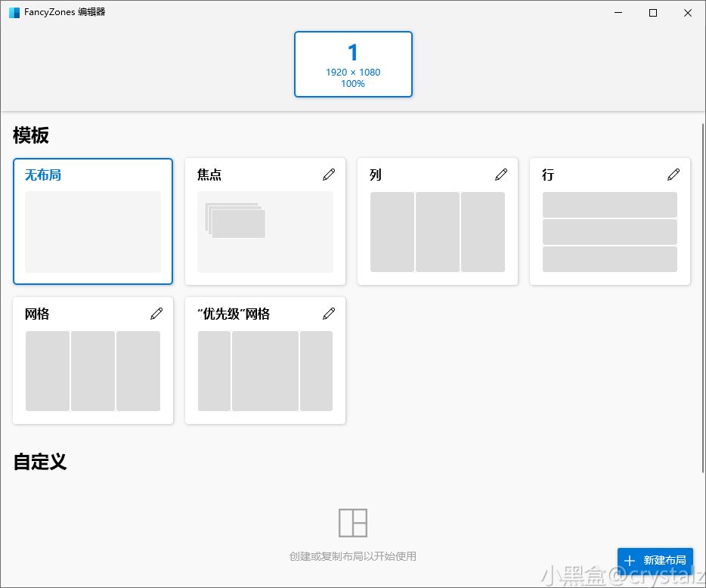Select the 网格 (Grid) template card
706x588 pixels.
pos(93,361)
